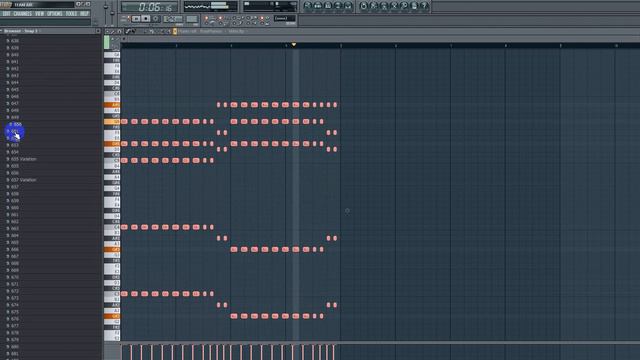
Task: Click the circular-arrow undo history icon
Action: 363,6
